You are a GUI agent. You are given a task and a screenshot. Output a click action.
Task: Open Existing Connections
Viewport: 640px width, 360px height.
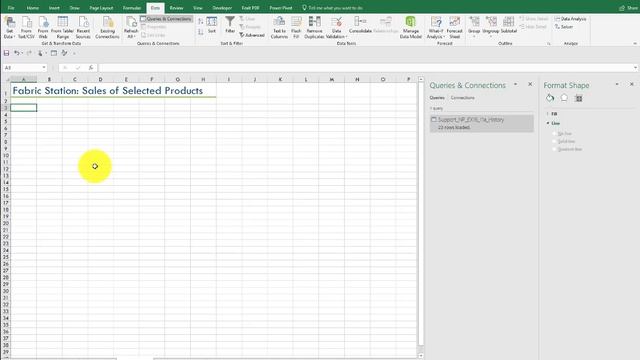click(107, 28)
